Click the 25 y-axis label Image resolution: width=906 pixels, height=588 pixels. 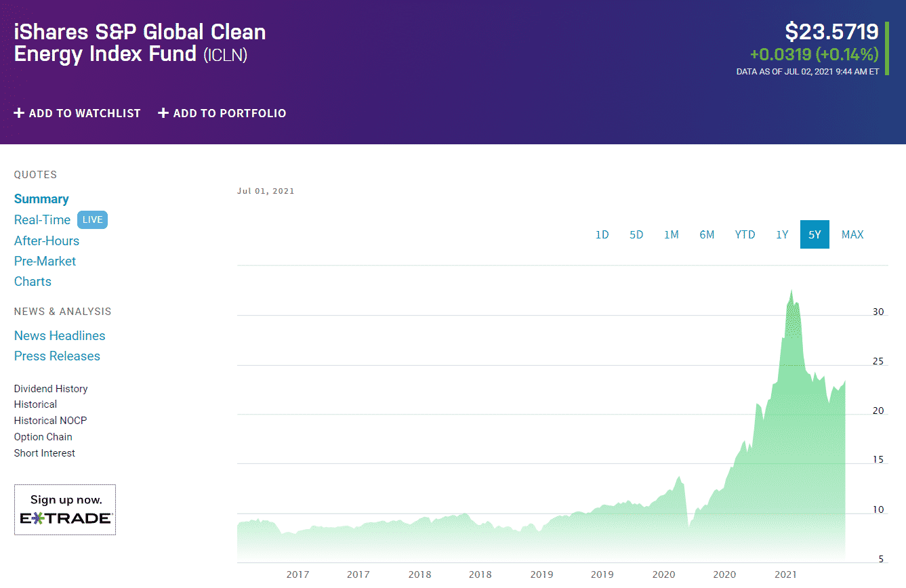[x=878, y=362]
